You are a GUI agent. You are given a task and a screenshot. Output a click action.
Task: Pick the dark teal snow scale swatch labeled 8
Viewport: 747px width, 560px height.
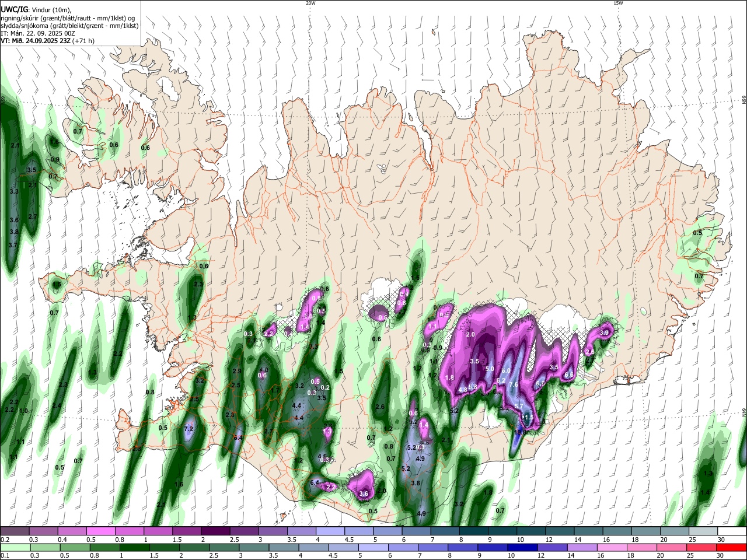pos(473,531)
